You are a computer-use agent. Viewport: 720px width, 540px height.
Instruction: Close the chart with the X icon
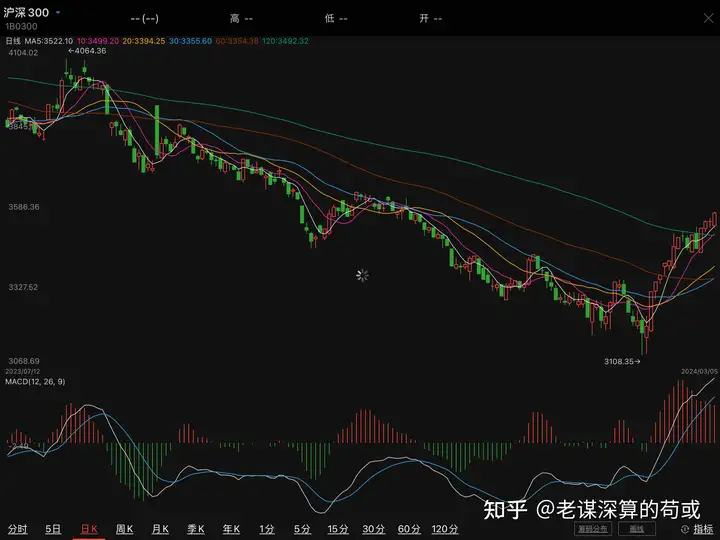pos(709,18)
